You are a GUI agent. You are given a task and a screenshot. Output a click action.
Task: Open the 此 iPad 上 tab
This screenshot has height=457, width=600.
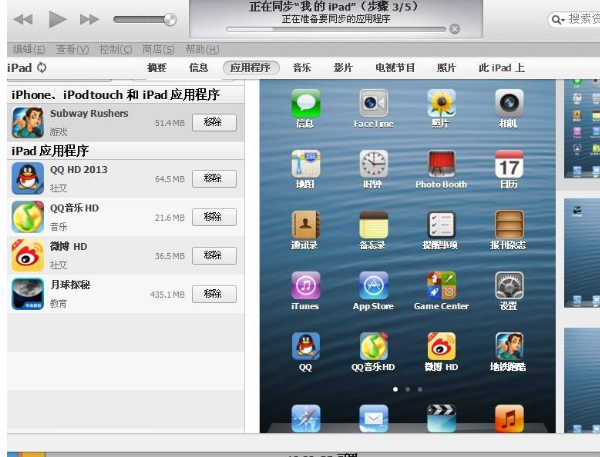(501, 68)
